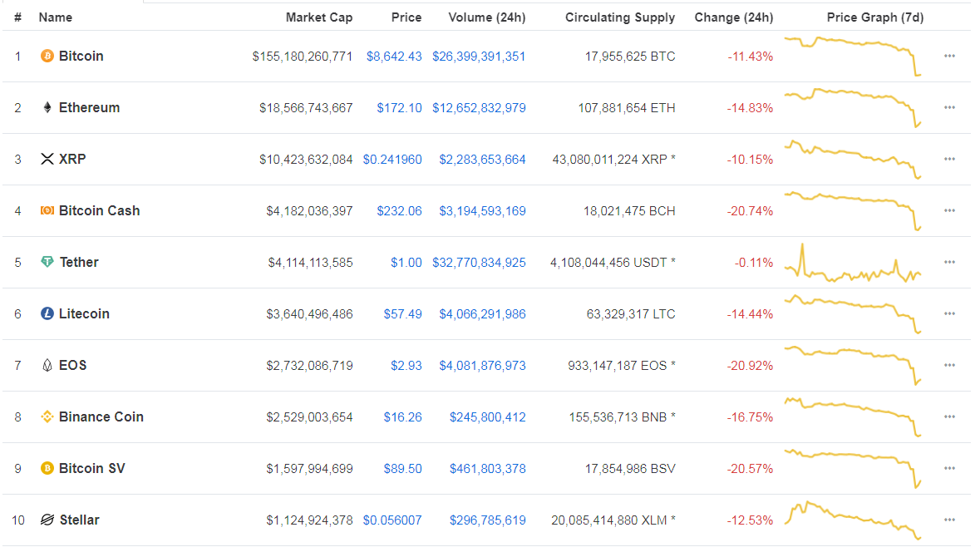Open the more options menu for Stellar
This screenshot has height=552, width=980.
click(949, 520)
